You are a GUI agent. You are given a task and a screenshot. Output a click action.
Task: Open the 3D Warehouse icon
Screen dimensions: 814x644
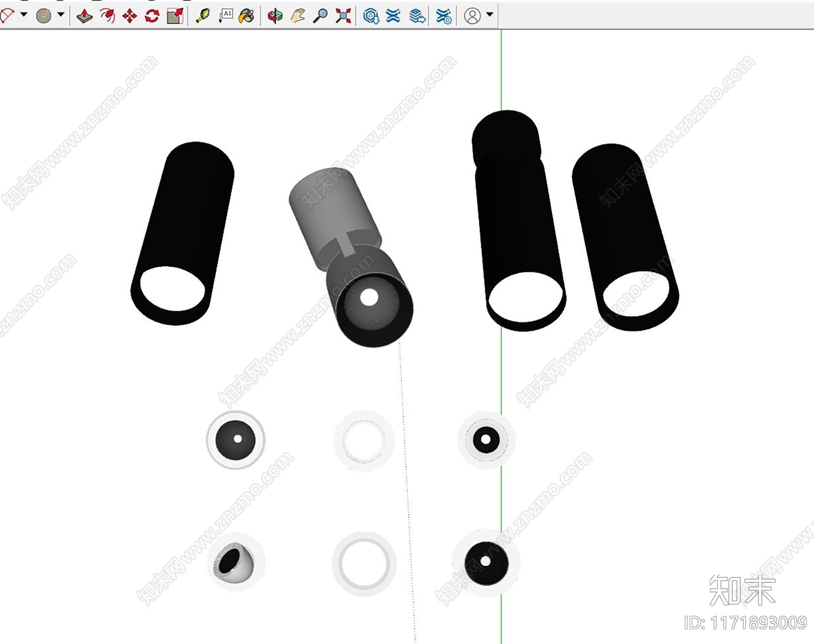coord(371,16)
